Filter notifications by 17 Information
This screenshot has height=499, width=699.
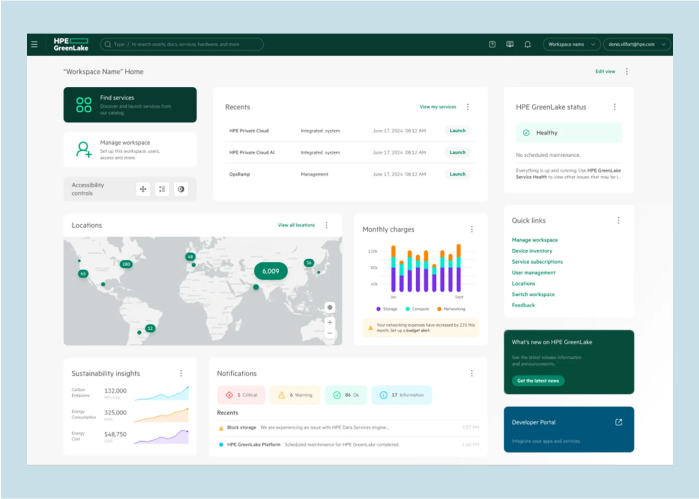click(402, 395)
